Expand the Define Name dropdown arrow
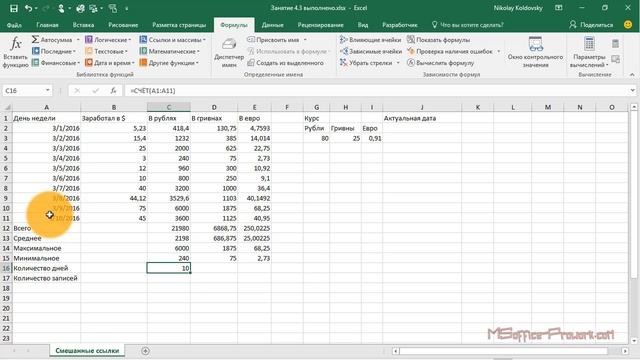The width and height of the screenshot is (640, 360). [305, 40]
